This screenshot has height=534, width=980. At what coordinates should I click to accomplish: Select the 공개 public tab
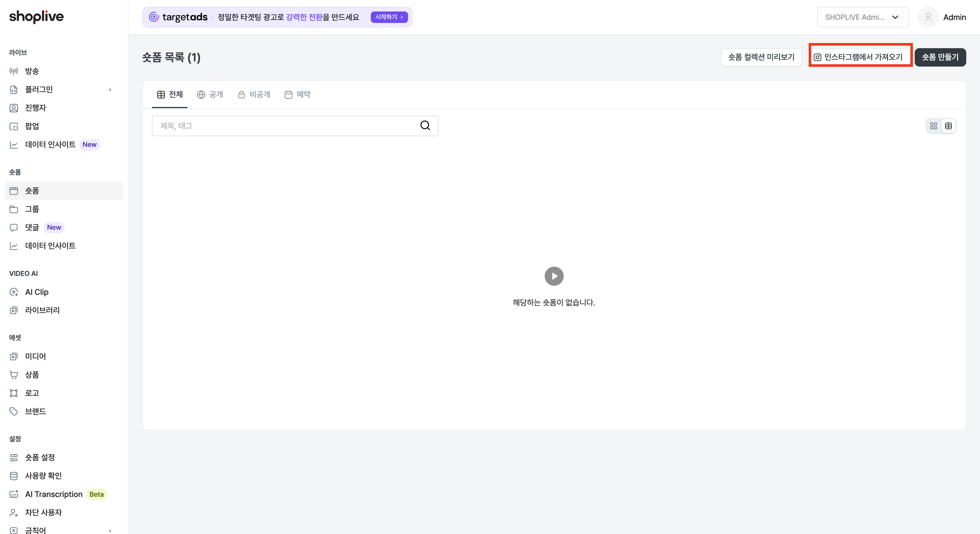(210, 94)
